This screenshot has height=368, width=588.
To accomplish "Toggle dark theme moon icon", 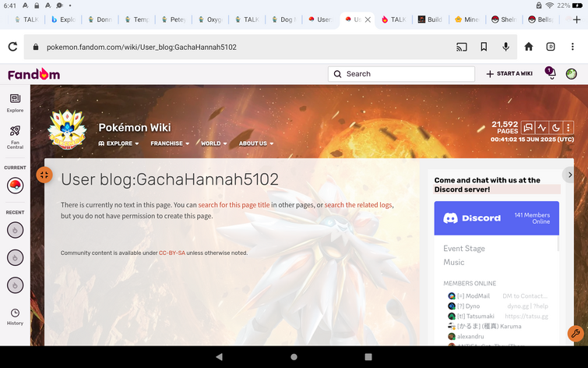I will coord(555,128).
